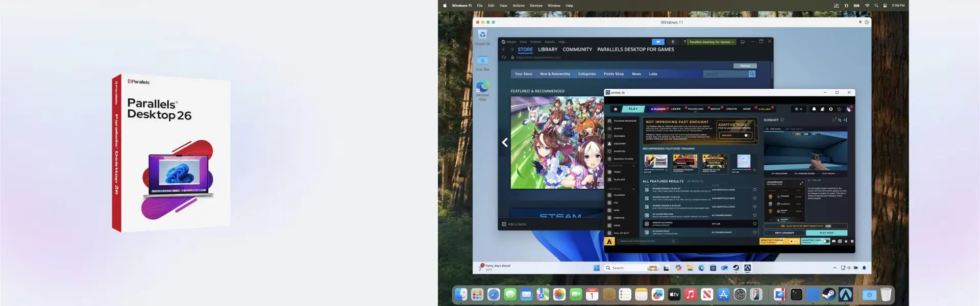Go to previous Steam featured item
Screen dimensions: 980x306
505,143
